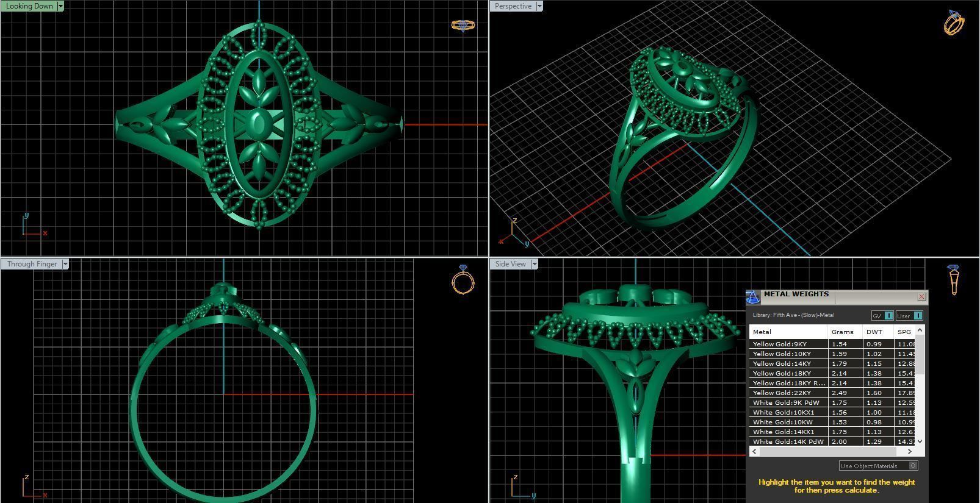Click the Through Finger viewport label
980x503 pixels.
[32, 264]
